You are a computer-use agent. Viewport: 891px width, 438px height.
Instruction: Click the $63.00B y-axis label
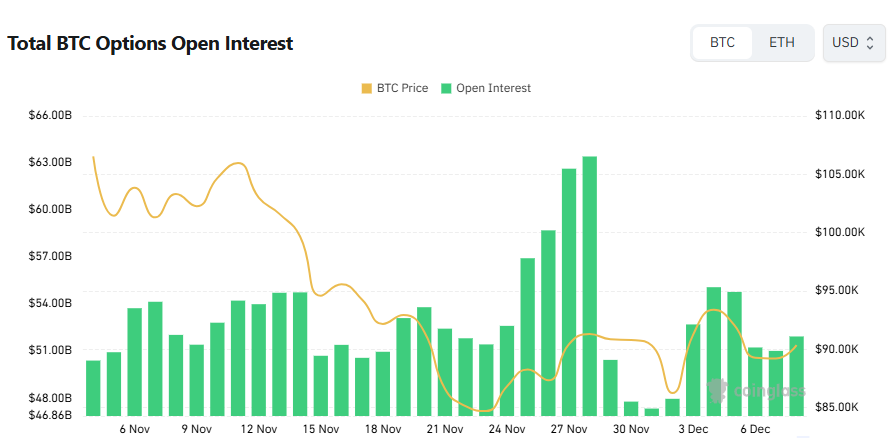(50, 162)
